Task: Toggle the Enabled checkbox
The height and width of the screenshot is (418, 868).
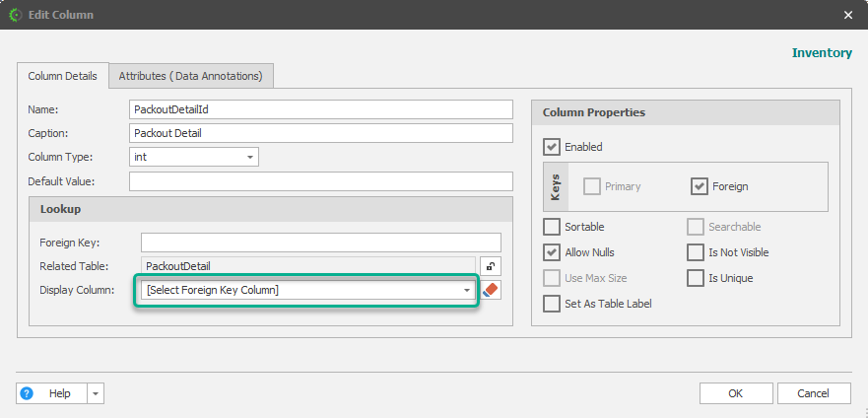Action: [x=552, y=147]
